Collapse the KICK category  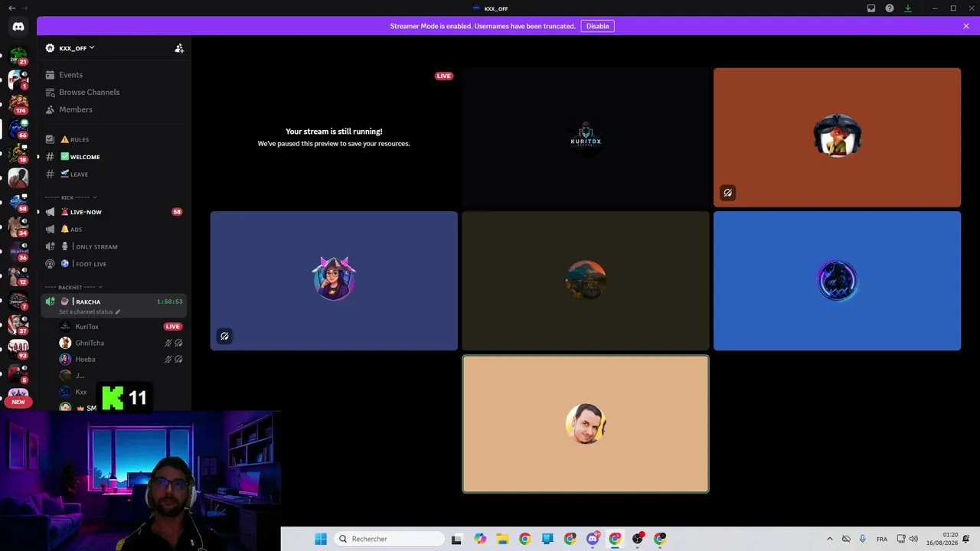point(70,197)
